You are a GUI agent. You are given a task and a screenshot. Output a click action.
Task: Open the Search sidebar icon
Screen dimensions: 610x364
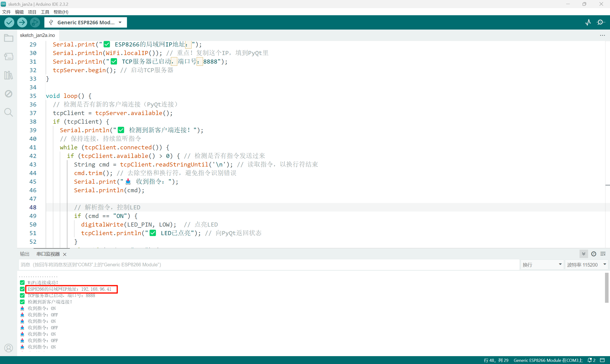tap(9, 112)
